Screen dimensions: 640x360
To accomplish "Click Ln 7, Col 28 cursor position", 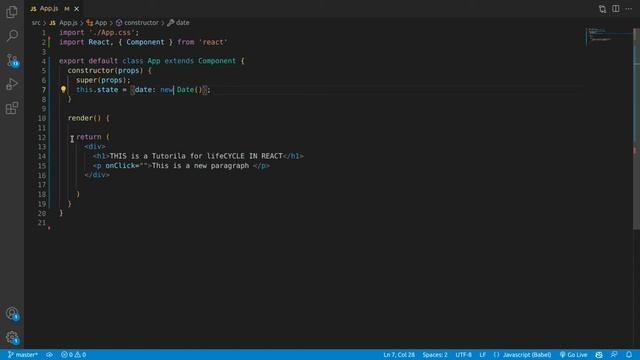I will (399, 355).
